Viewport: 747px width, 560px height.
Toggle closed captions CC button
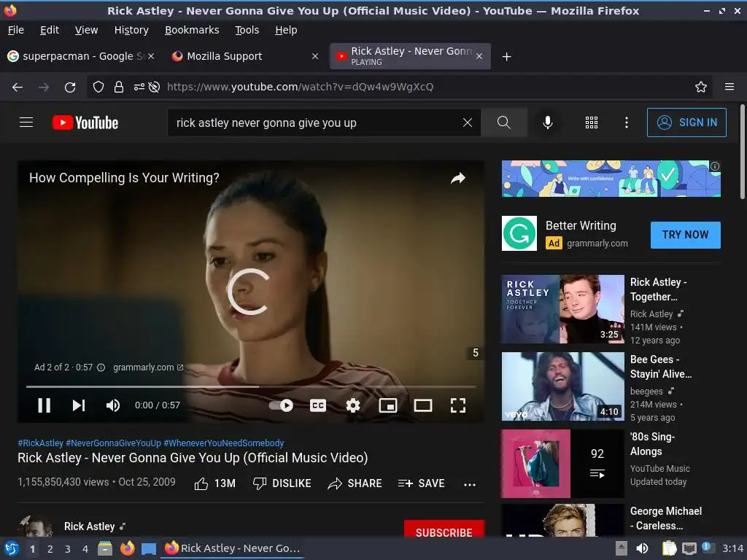(x=318, y=405)
